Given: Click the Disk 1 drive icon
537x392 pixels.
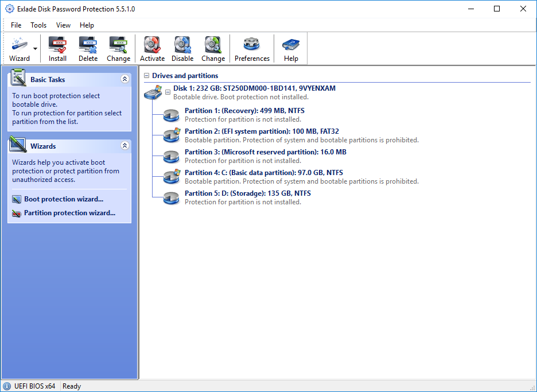Looking at the screenshot, I should coord(153,92).
